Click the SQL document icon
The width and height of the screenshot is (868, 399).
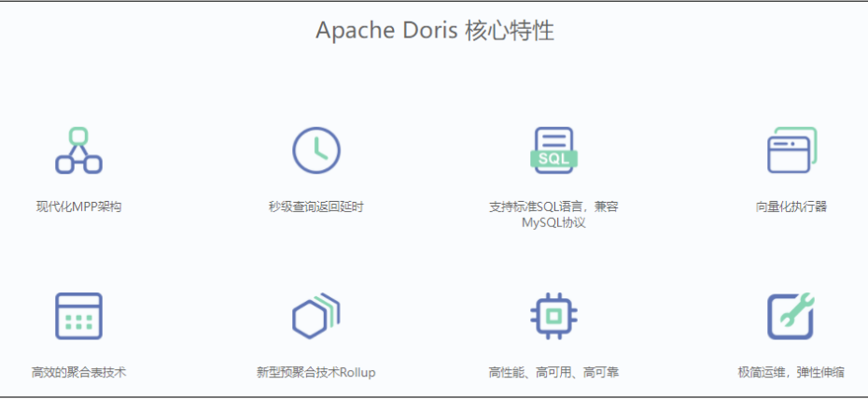[x=553, y=150]
